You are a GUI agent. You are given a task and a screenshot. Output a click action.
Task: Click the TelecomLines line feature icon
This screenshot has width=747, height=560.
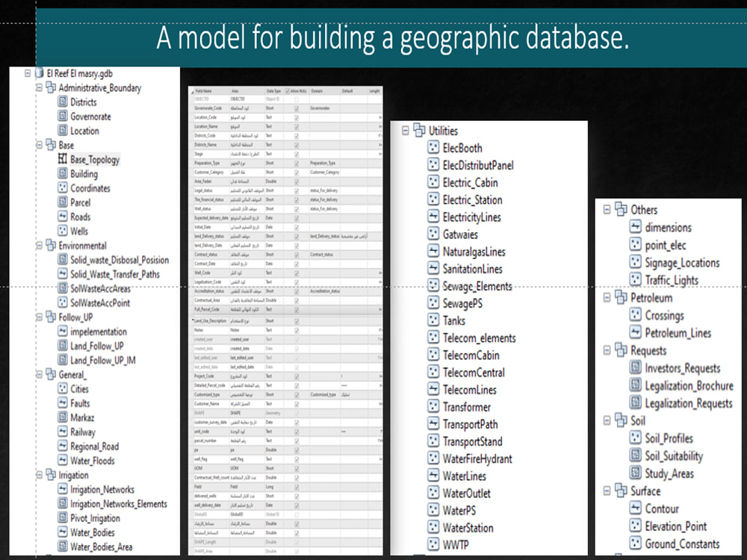pyautogui.click(x=433, y=389)
